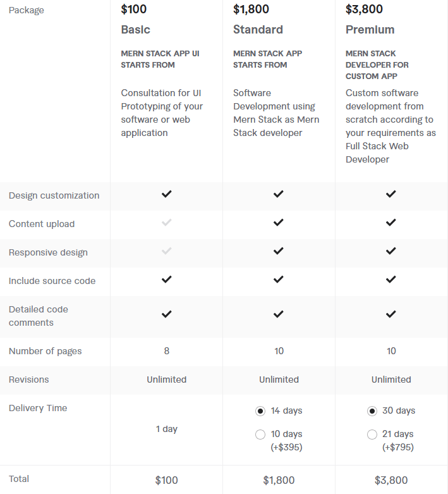The image size is (448, 494).
Task: Select the 30 days delivery option
Action: (x=372, y=411)
